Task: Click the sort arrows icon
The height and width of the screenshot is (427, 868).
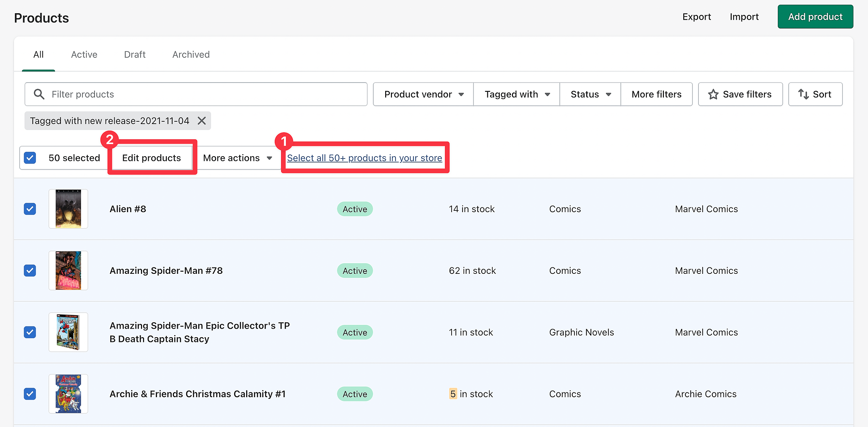Action: point(804,94)
